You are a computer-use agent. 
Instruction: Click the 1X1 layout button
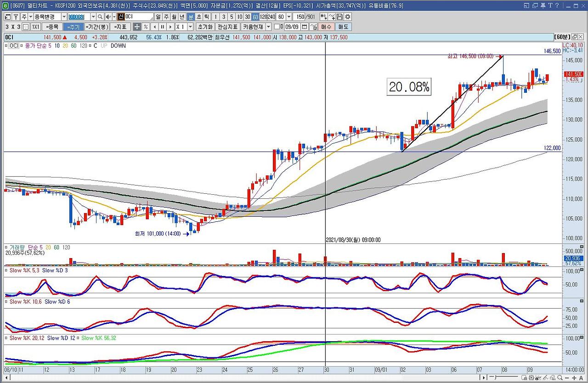[x=35, y=27]
